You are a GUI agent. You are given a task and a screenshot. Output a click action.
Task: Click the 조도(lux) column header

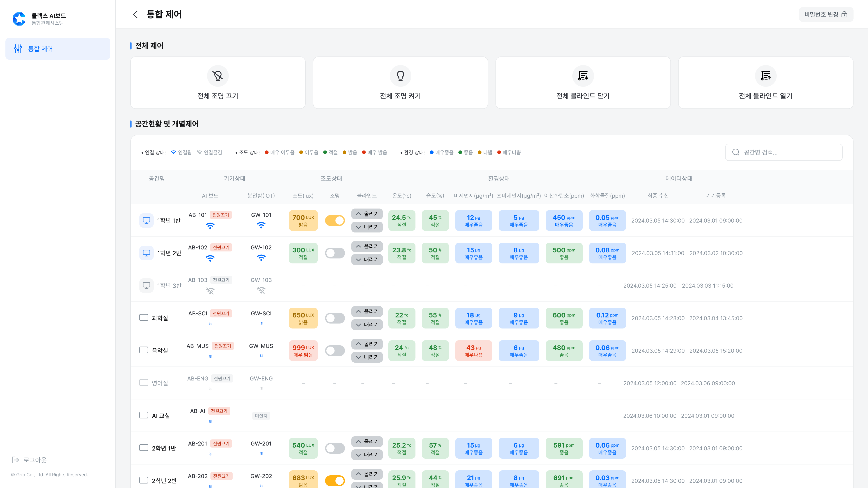point(303,196)
